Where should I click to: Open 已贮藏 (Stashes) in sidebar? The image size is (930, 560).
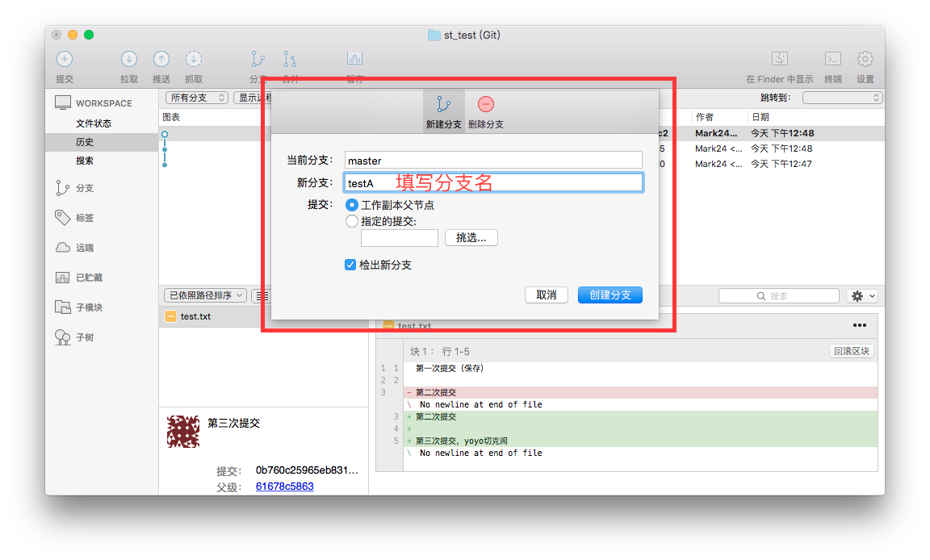(x=89, y=278)
